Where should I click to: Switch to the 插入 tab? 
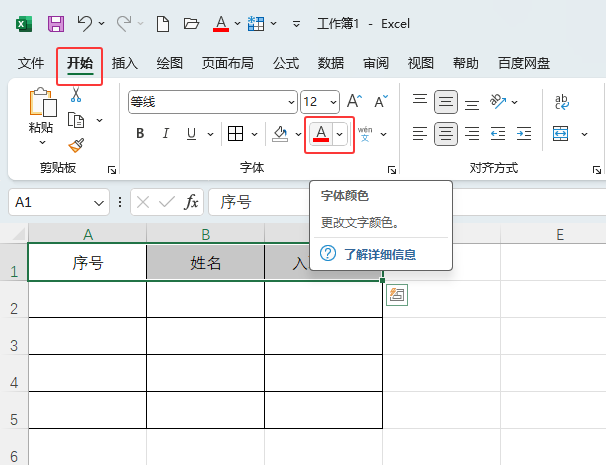pos(125,63)
